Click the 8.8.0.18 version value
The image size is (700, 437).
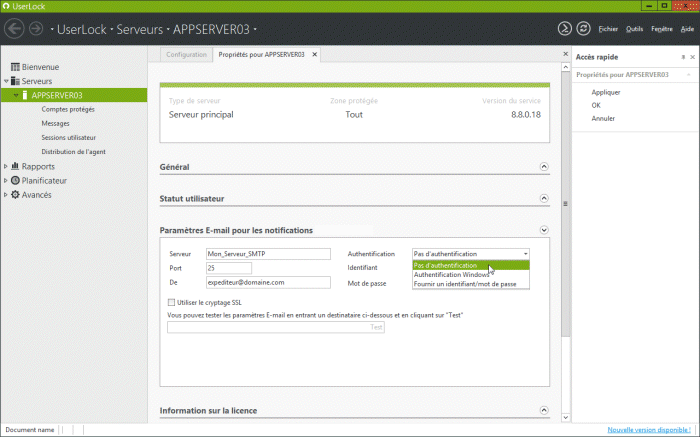click(x=526, y=115)
